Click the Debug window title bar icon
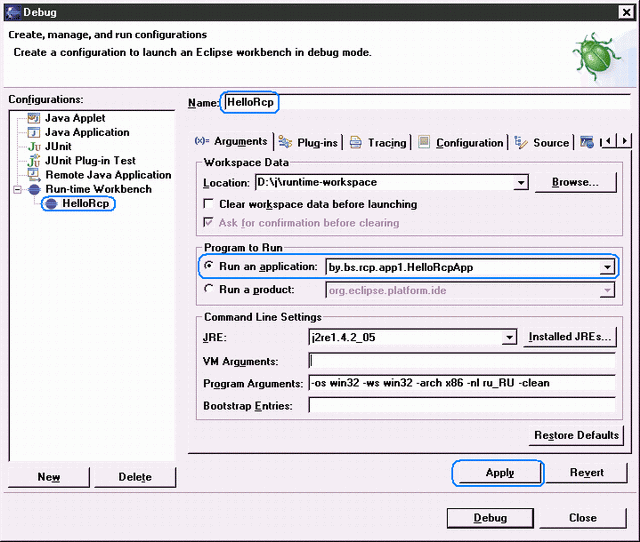This screenshot has height=542, width=640. coord(13,12)
